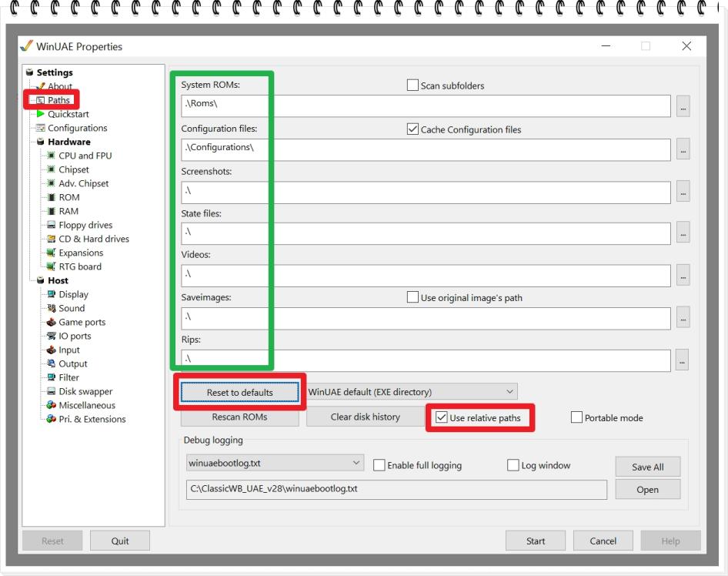The height and width of the screenshot is (576, 728).
Task: Browse for the Screenshots folder path
Action: [682, 193]
